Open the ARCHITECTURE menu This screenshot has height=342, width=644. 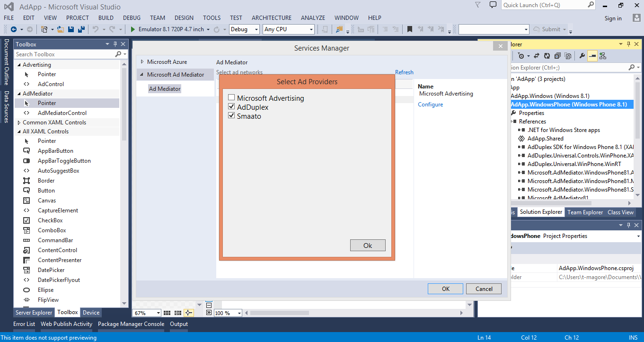point(272,18)
